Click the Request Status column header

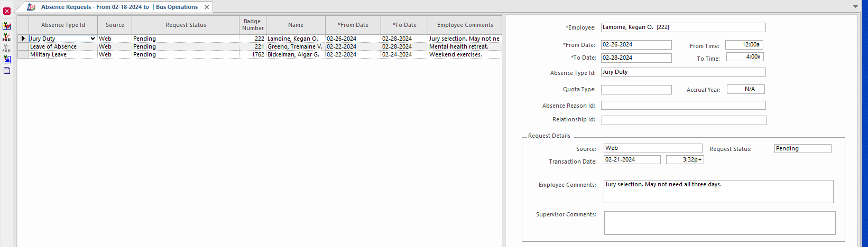(x=186, y=25)
